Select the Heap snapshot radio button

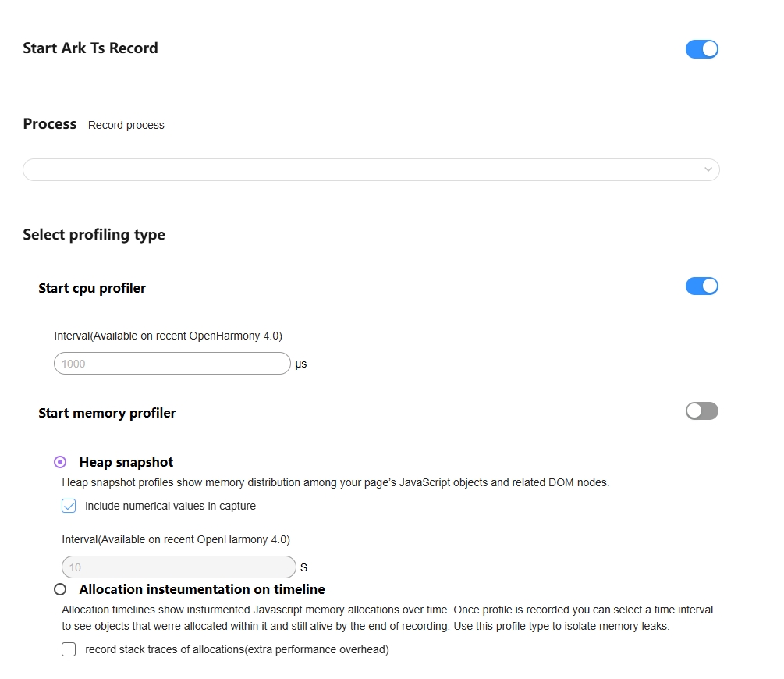click(60, 463)
